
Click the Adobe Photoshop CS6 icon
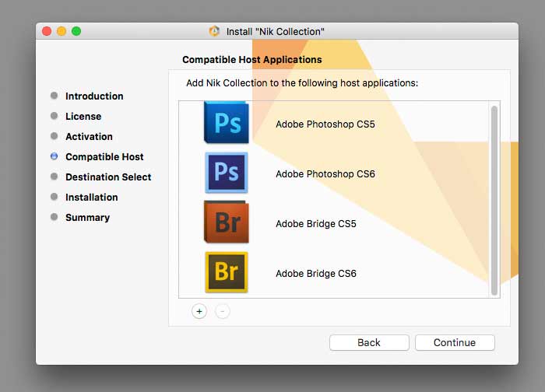[x=227, y=172]
